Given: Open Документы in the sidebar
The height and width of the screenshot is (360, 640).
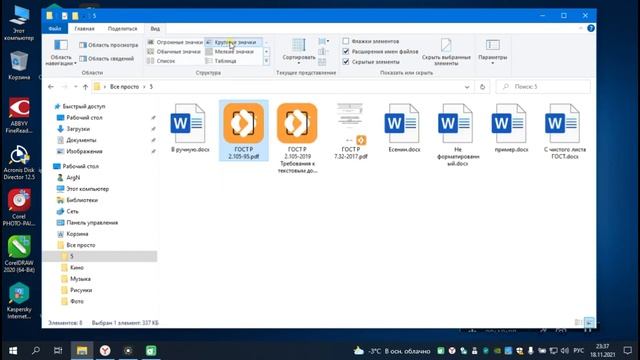Looking at the screenshot, I should point(81,140).
